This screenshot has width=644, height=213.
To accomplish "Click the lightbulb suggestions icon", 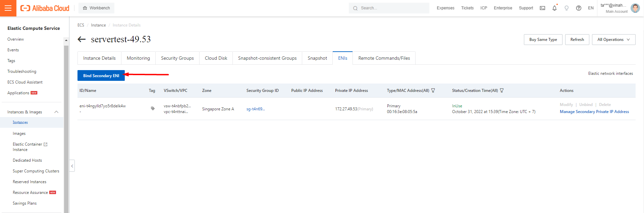I will pyautogui.click(x=567, y=8).
